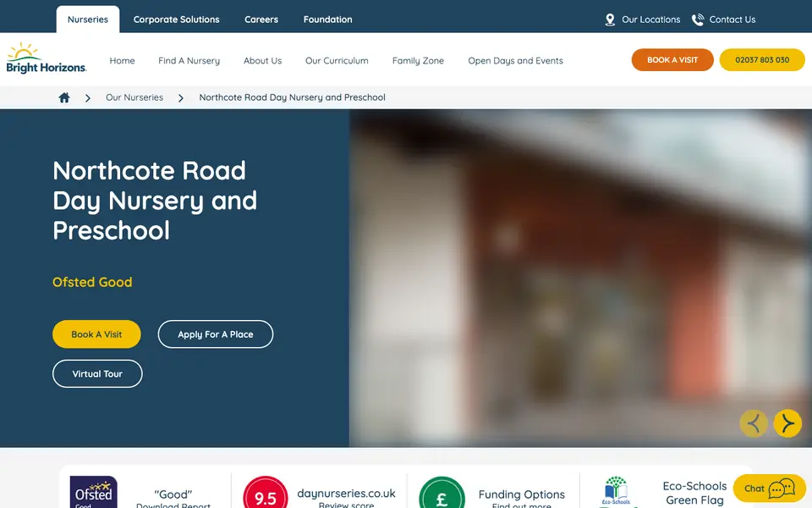The width and height of the screenshot is (812, 508).
Task: Open Find A Nursery menu
Action: click(189, 61)
